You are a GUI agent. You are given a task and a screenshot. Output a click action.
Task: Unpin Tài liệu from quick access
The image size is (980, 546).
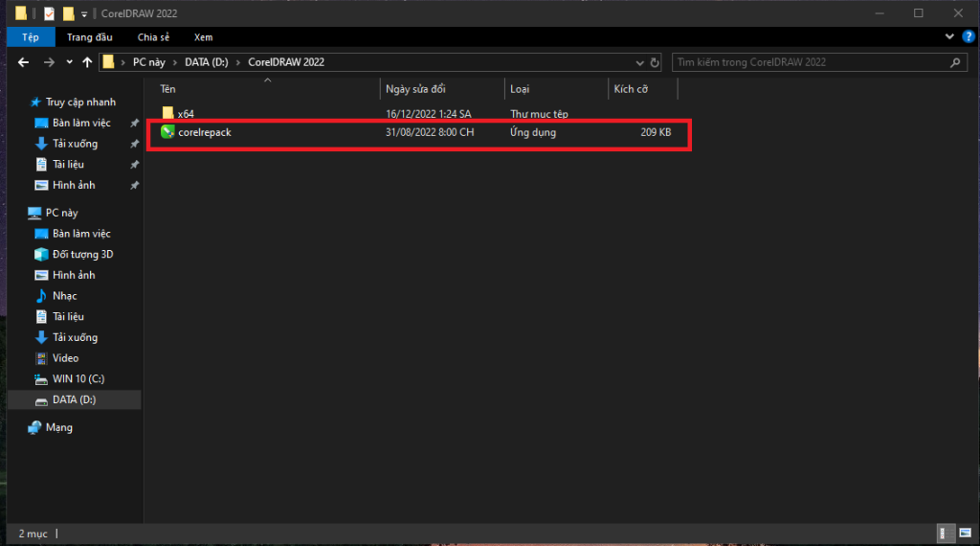134,165
